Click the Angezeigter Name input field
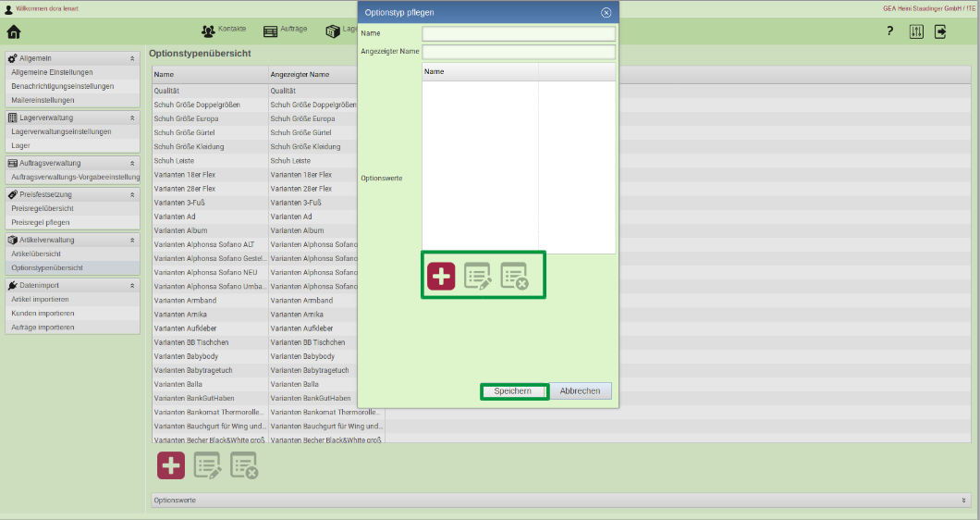 click(519, 51)
